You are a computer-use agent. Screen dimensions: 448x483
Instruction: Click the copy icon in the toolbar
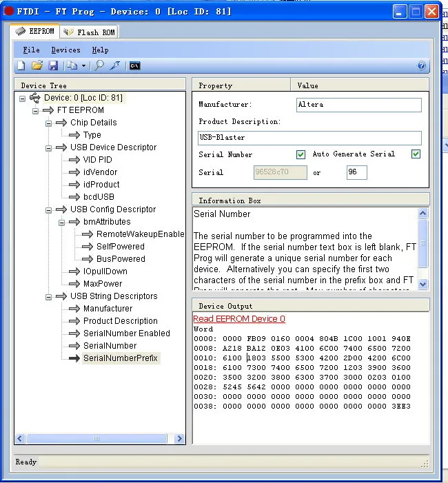[x=72, y=65]
